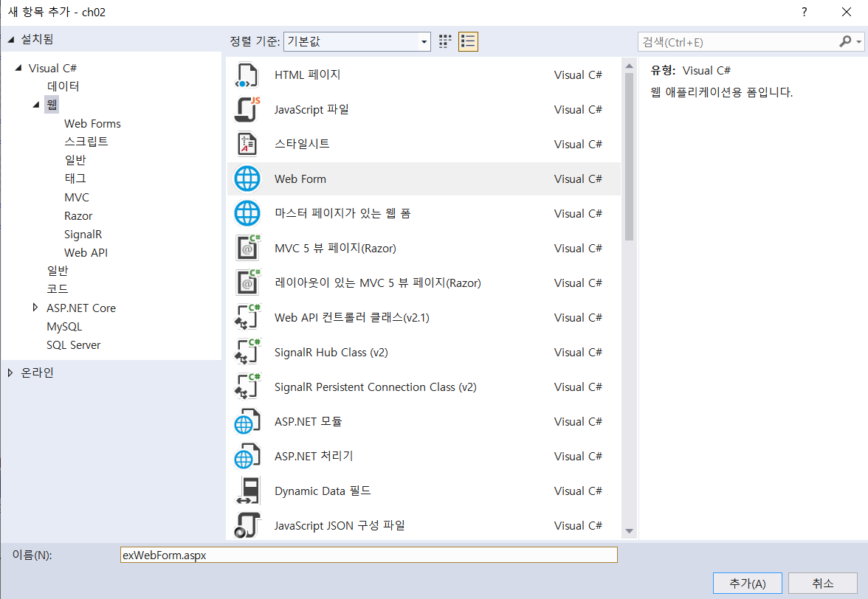The width and height of the screenshot is (868, 599).
Task: Collapse the Visual C# tree node
Action: [x=18, y=68]
